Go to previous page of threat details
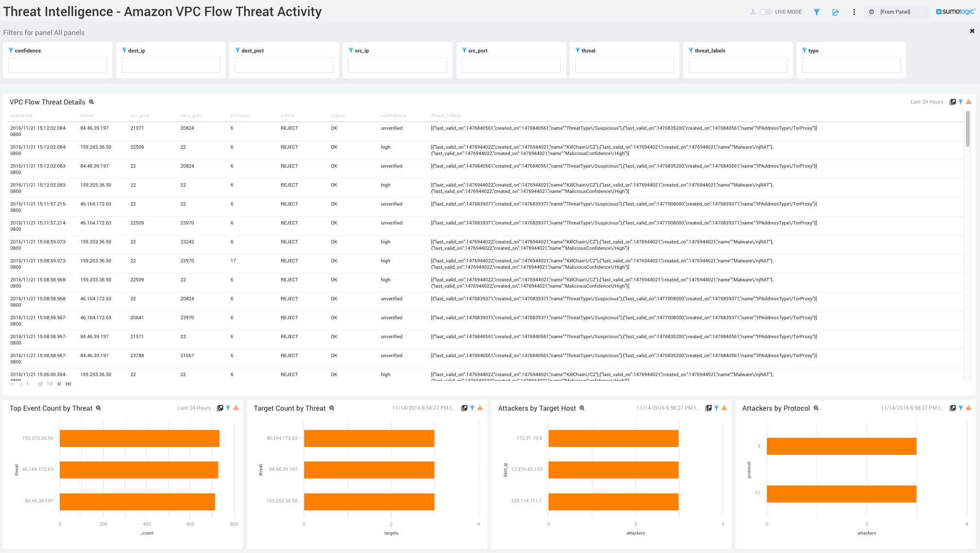This screenshot has width=980, height=553. (x=21, y=384)
